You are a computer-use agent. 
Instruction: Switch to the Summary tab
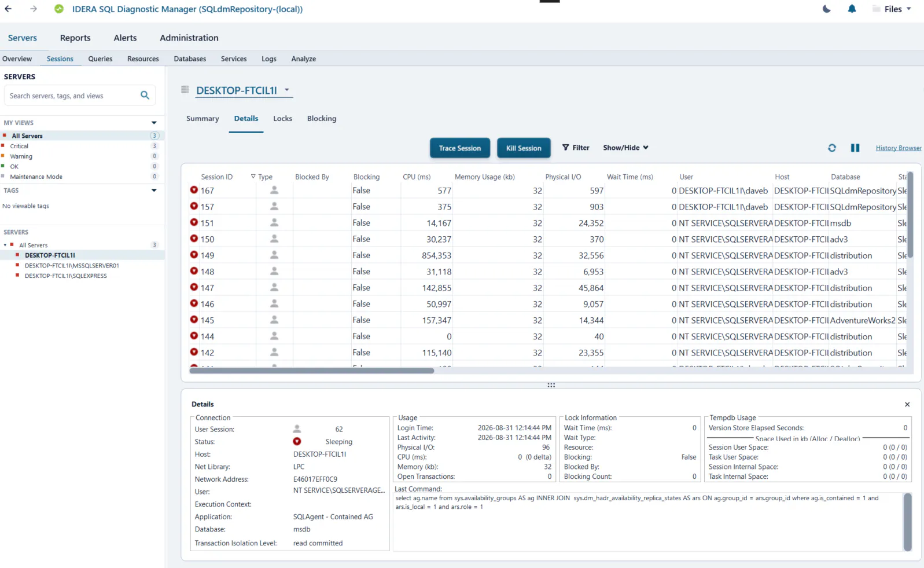click(203, 119)
